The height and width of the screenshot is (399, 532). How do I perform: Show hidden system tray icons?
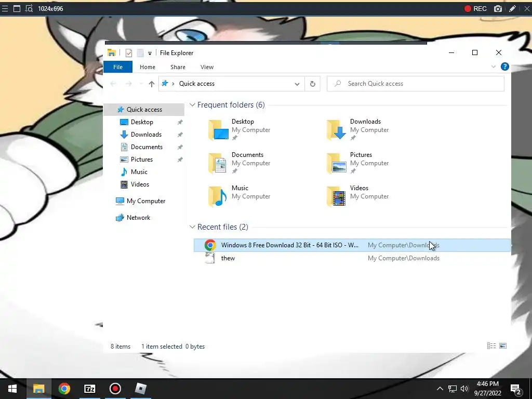pos(440,389)
